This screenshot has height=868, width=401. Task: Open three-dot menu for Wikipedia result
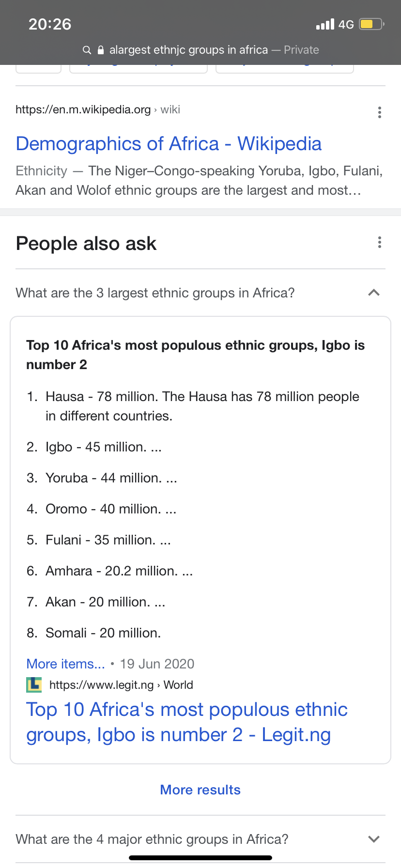[x=380, y=112]
